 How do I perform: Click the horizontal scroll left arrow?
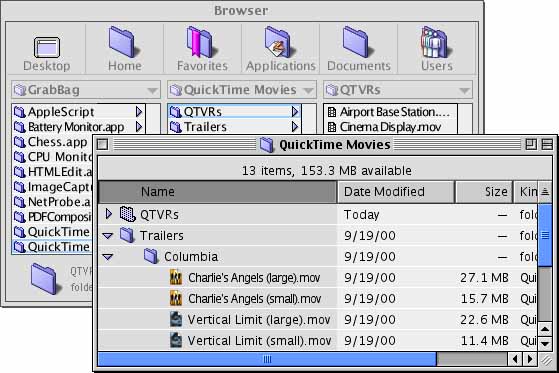tap(515, 359)
